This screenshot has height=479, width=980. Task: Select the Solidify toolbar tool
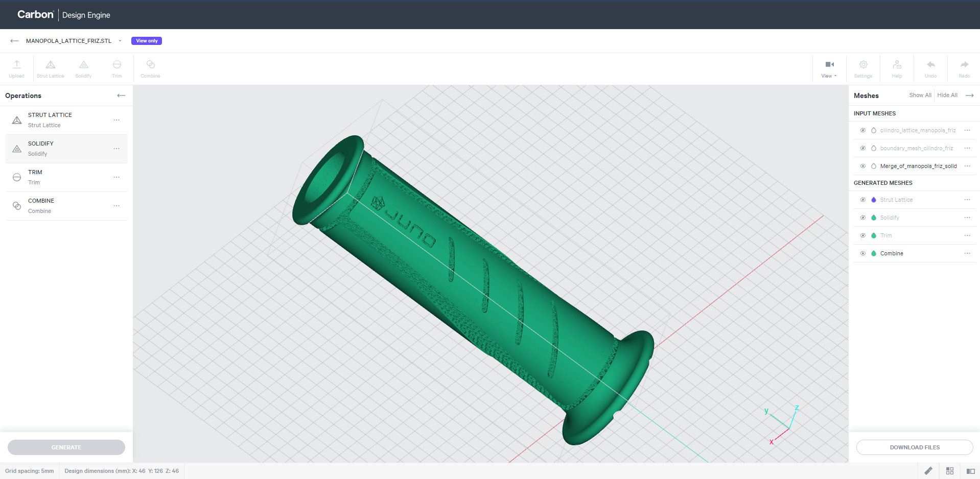click(x=83, y=68)
